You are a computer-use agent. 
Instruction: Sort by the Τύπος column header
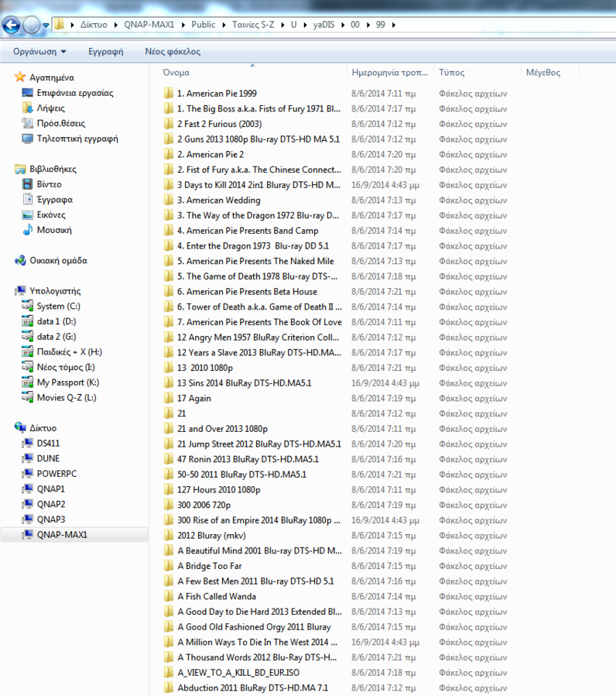pyautogui.click(x=452, y=72)
